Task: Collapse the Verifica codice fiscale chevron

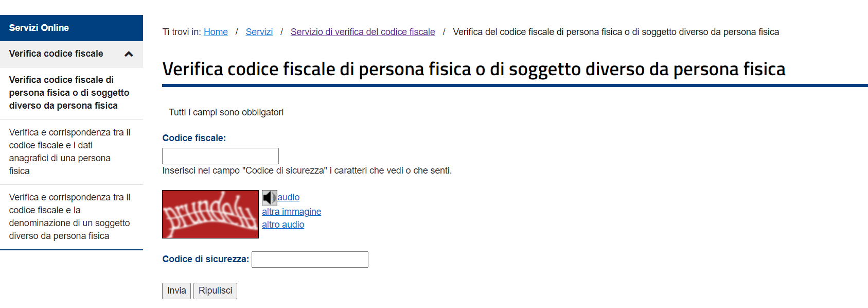Action: (x=129, y=54)
